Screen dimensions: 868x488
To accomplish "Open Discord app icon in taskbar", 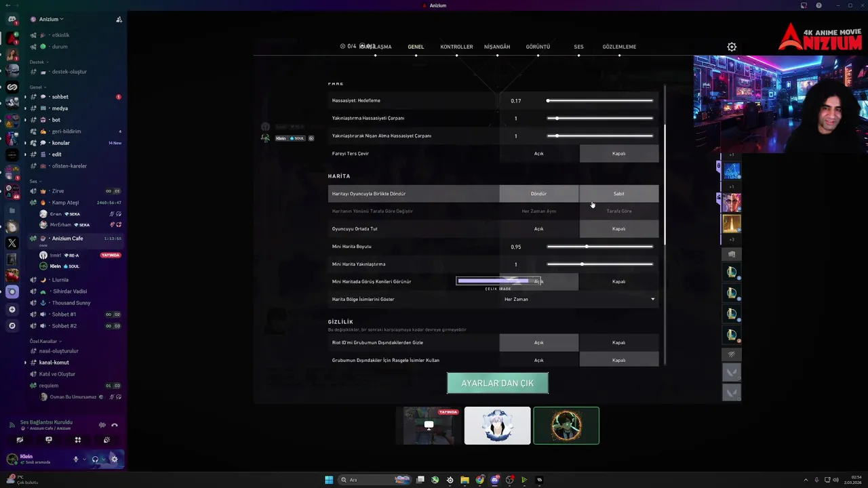I will [494, 480].
